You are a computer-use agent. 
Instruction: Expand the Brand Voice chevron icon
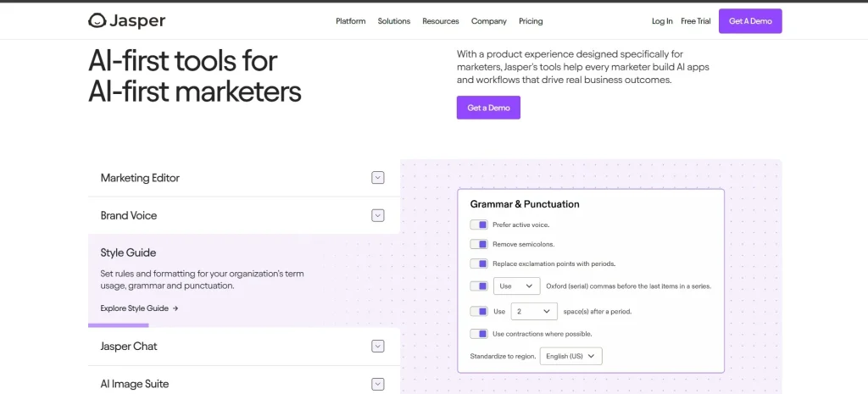click(x=377, y=215)
